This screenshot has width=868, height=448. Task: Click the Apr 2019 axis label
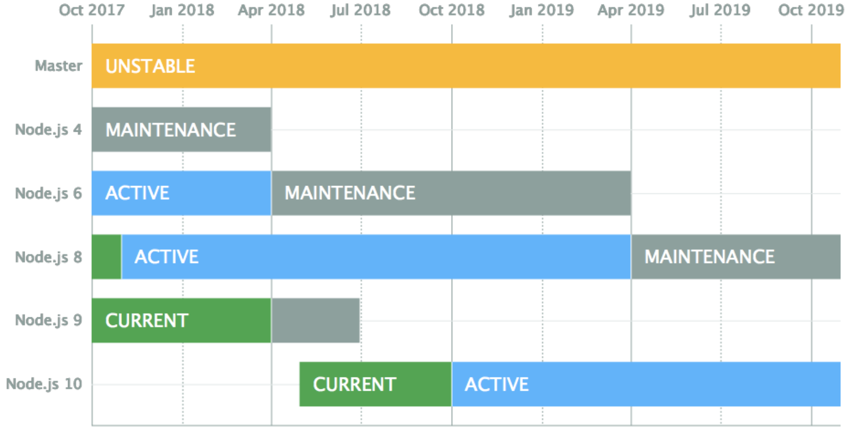click(x=631, y=10)
